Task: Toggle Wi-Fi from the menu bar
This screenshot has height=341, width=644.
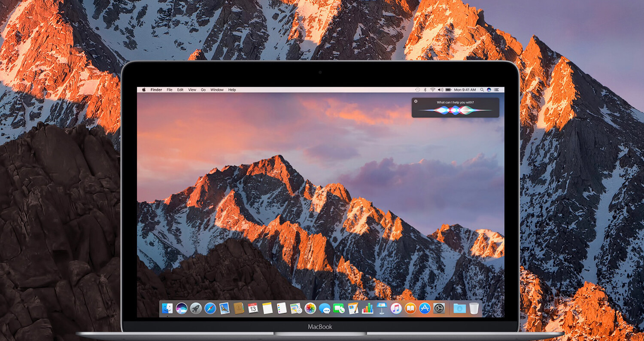Action: [x=433, y=89]
